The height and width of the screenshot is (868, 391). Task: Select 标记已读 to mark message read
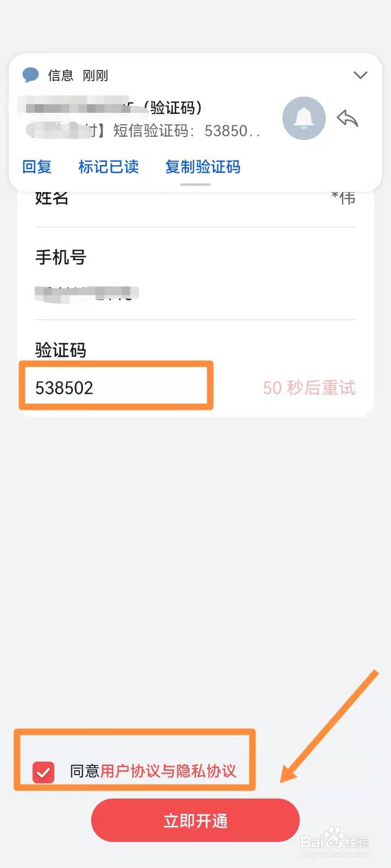click(109, 167)
